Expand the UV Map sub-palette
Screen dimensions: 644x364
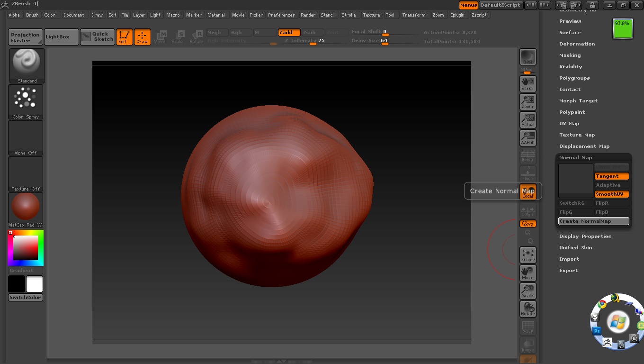click(569, 124)
